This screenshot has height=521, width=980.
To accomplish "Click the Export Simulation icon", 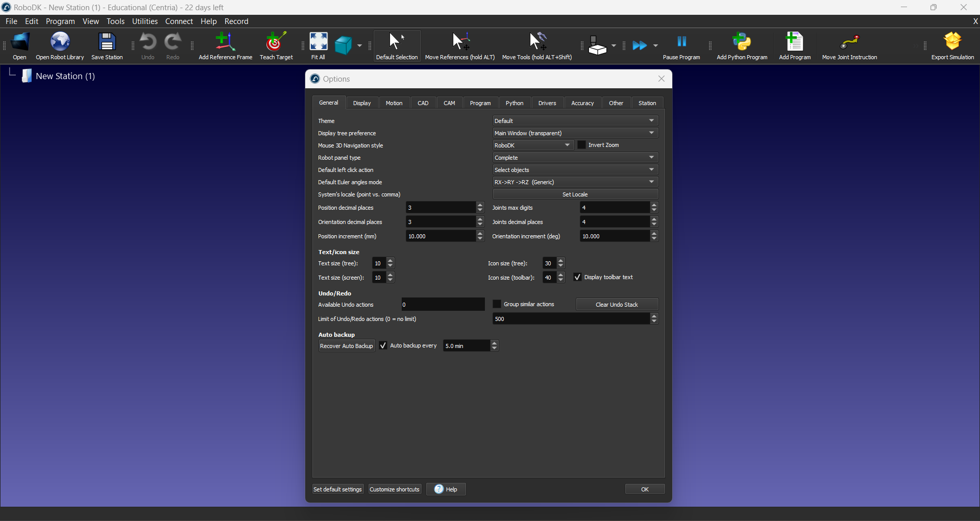I will [952, 43].
